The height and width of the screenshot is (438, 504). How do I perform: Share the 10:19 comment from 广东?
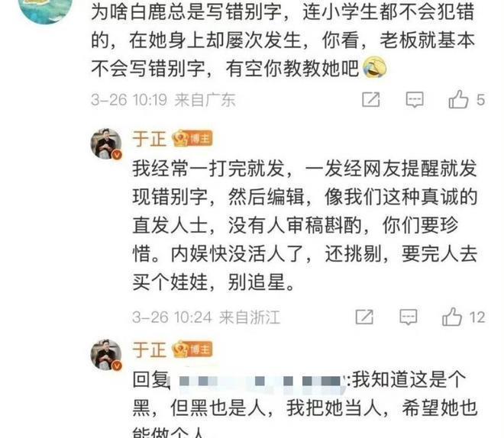[x=371, y=99]
